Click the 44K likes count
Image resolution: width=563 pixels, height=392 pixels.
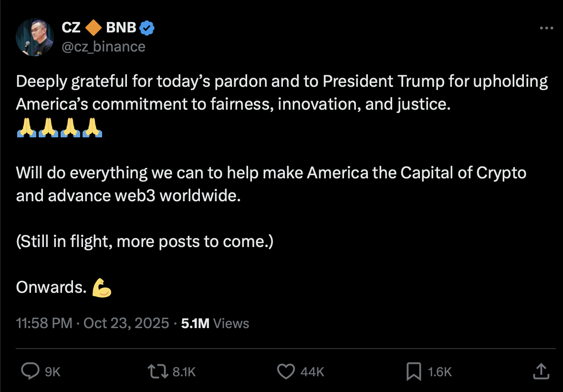313,371
